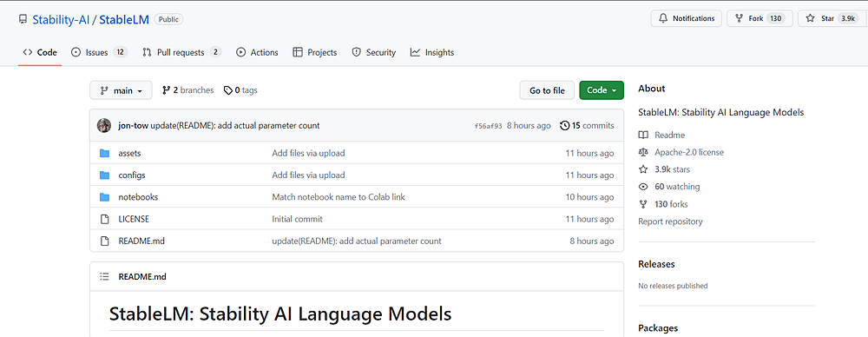Click the Notifications bell icon
The width and height of the screenshot is (868, 337).
coord(663,18)
